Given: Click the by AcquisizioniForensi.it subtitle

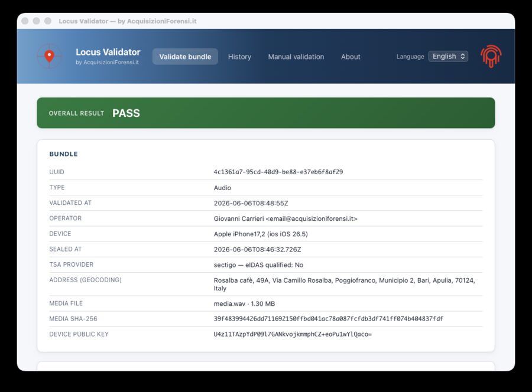Looking at the screenshot, I should (107, 63).
